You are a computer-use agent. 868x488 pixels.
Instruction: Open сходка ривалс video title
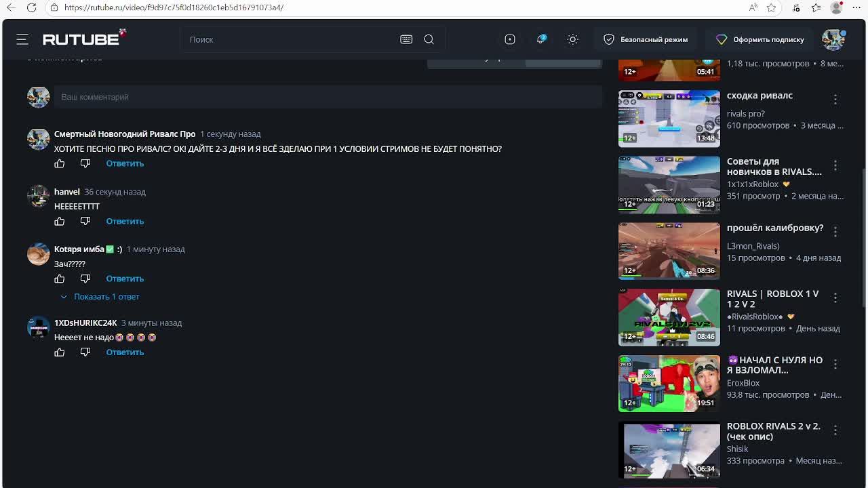(759, 96)
